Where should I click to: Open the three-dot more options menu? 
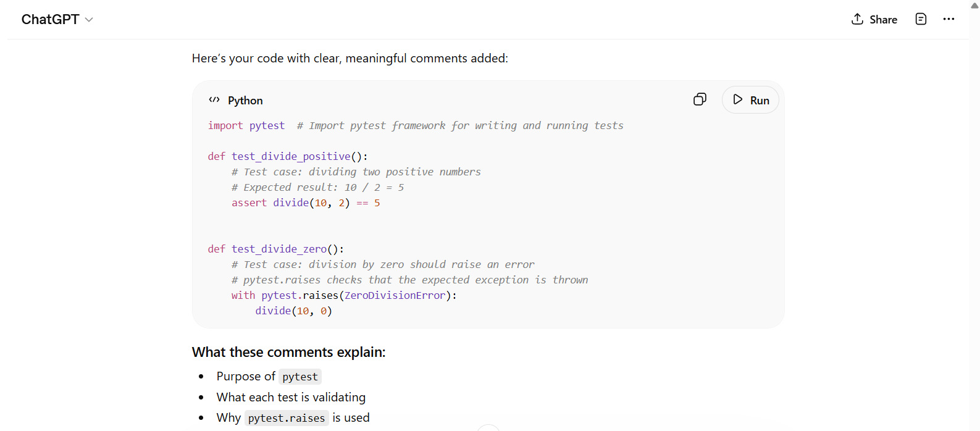click(x=949, y=19)
